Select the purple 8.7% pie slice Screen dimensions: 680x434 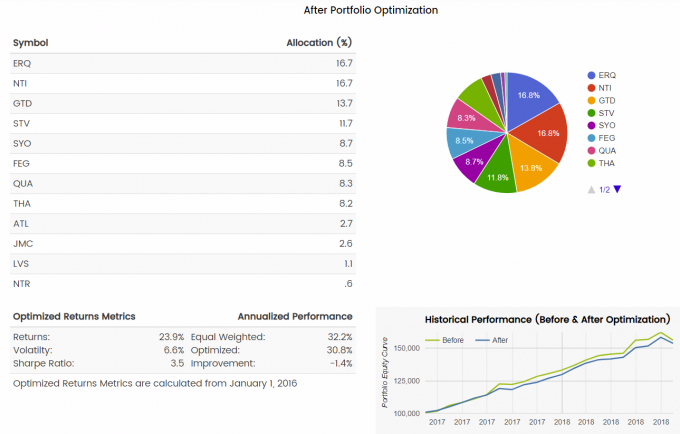coord(476,162)
